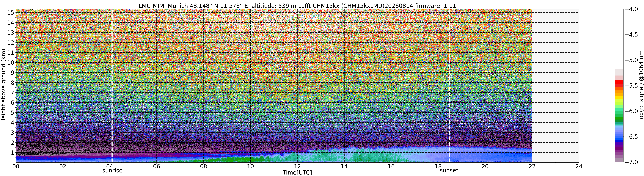Viewport: 644px width, 176px height.
Task: Pick the red band on the colorbar
Action: (619, 82)
